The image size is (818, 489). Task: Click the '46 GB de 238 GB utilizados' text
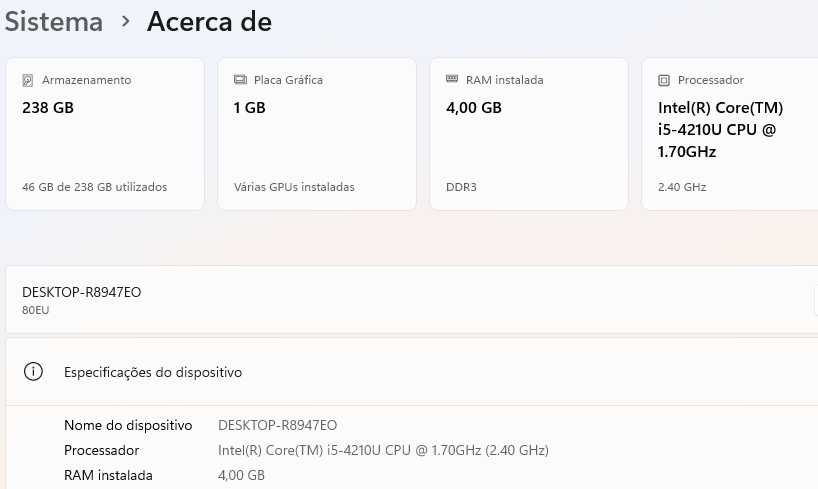click(94, 187)
